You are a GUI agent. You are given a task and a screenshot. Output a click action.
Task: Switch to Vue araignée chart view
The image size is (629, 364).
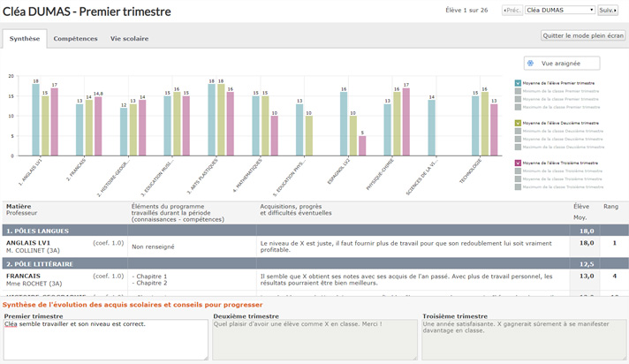coord(562,64)
